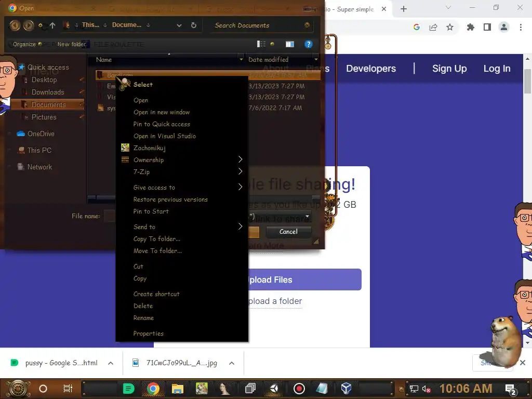Open the VirtualBox cube icon on the taskbar
532x399 pixels.
[345, 388]
